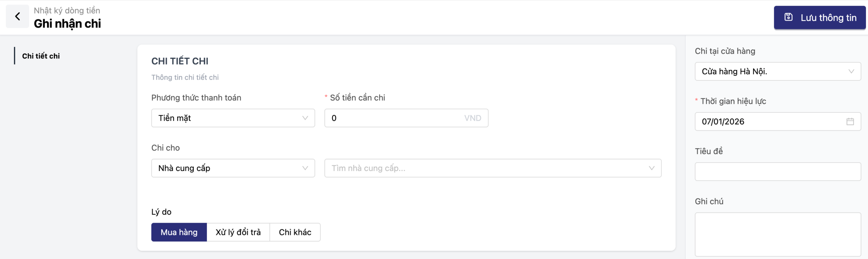Click the Tìm nhà cung cấp search field
The image size is (868, 259).
click(x=485, y=168)
